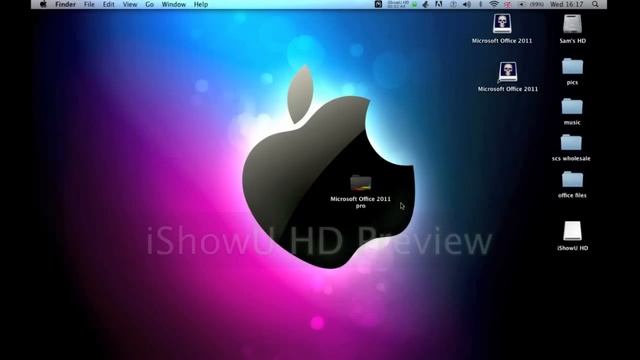Click the battery status indicator

point(532,4)
